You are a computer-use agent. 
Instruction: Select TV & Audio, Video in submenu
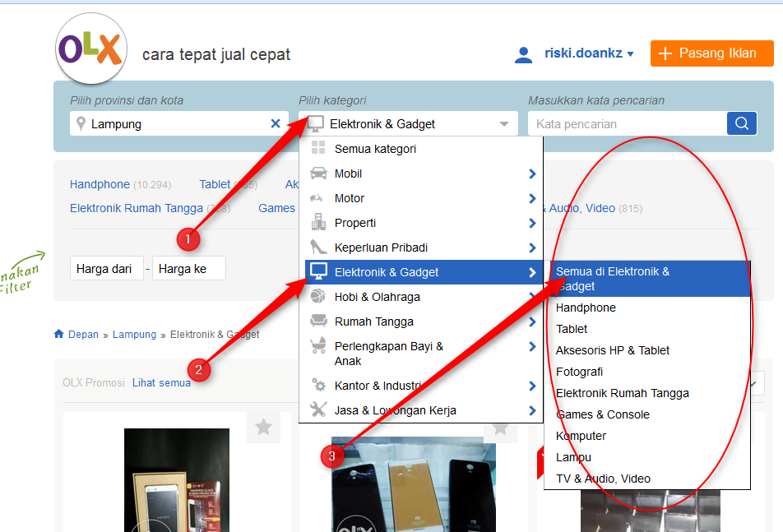[x=647, y=479]
